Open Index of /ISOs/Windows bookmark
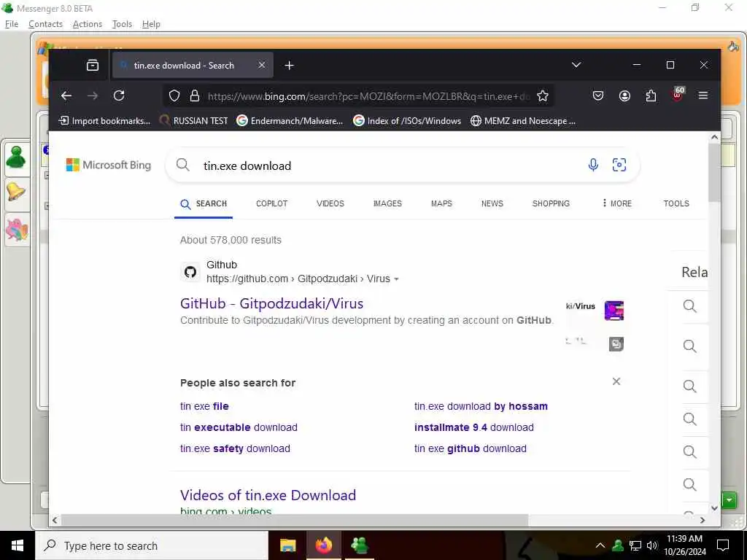The height and width of the screenshot is (560, 747). pyautogui.click(x=407, y=121)
